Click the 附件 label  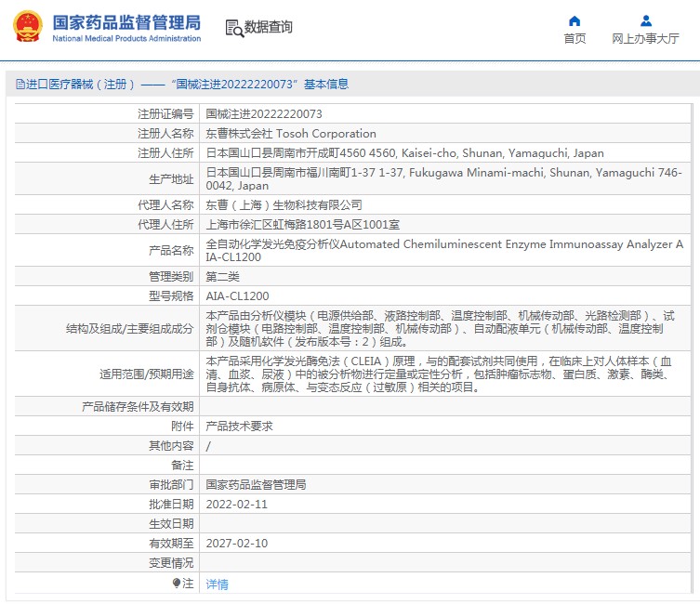182,427
